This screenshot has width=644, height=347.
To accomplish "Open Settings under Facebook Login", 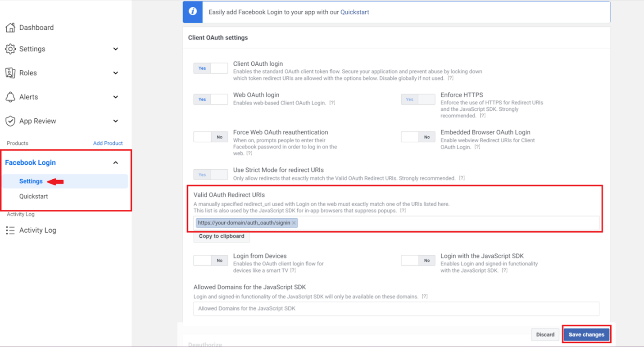I will (31, 181).
